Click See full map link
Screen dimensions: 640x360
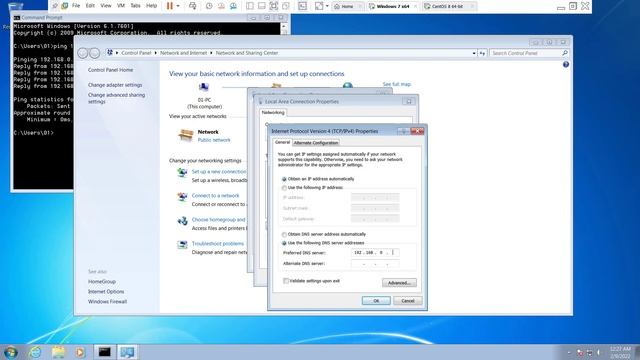396,84
